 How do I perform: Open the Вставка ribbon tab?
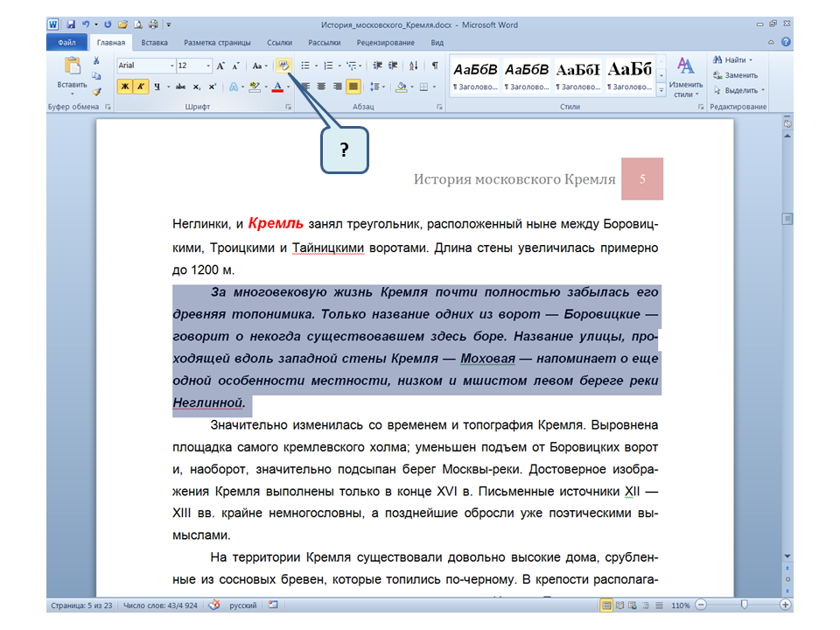click(154, 42)
